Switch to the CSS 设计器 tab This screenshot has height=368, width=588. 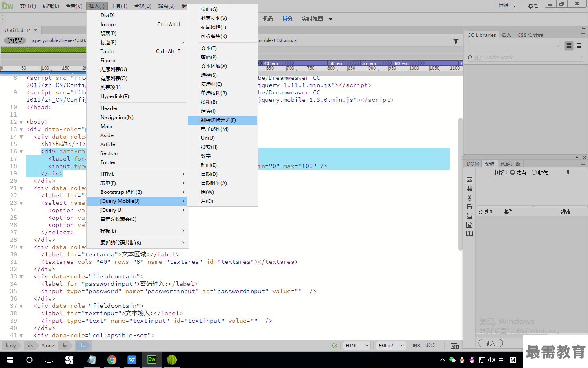pos(530,35)
